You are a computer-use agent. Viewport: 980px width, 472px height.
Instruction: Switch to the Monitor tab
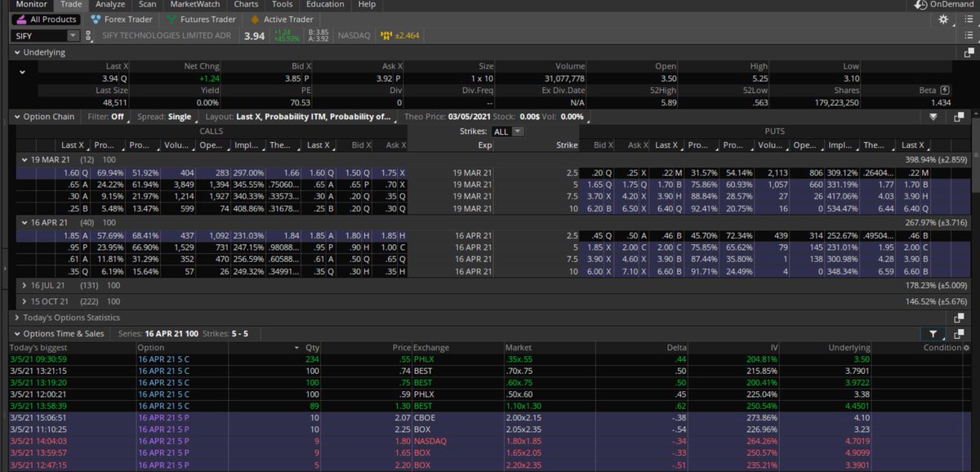click(32, 4)
